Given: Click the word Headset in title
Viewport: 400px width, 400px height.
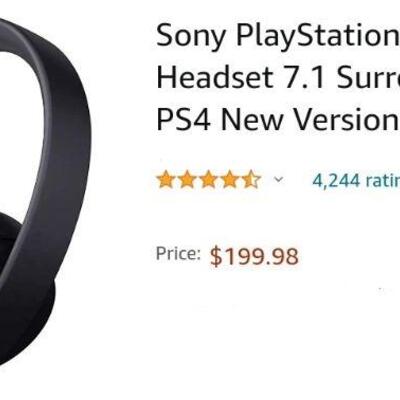Looking at the screenshot, I should (215, 77).
